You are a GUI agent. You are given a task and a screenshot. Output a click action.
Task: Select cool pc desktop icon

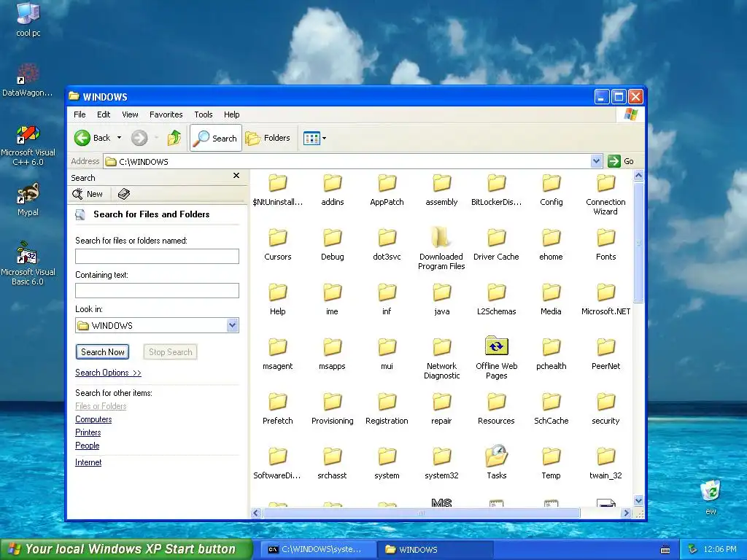coord(28,20)
